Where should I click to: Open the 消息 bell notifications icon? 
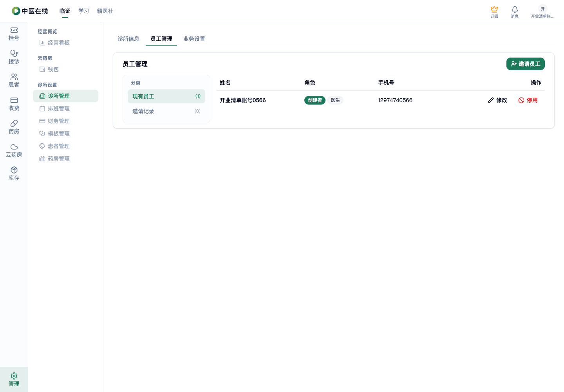515,9
